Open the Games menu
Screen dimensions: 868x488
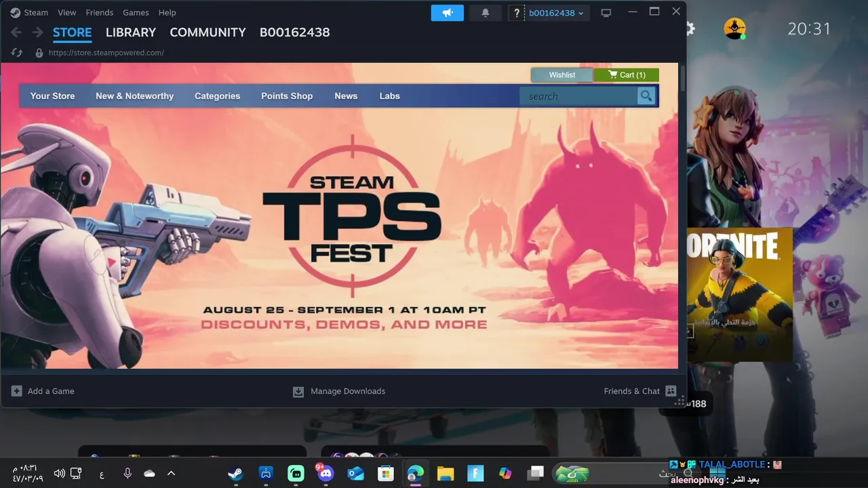click(136, 12)
